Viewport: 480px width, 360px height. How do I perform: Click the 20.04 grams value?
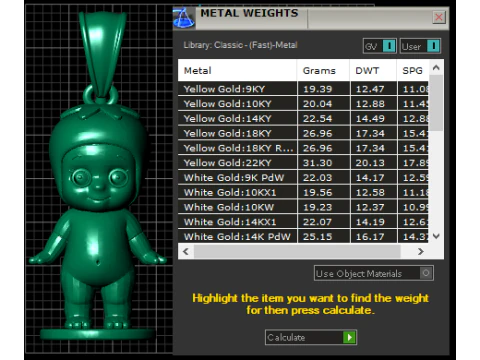click(x=317, y=104)
